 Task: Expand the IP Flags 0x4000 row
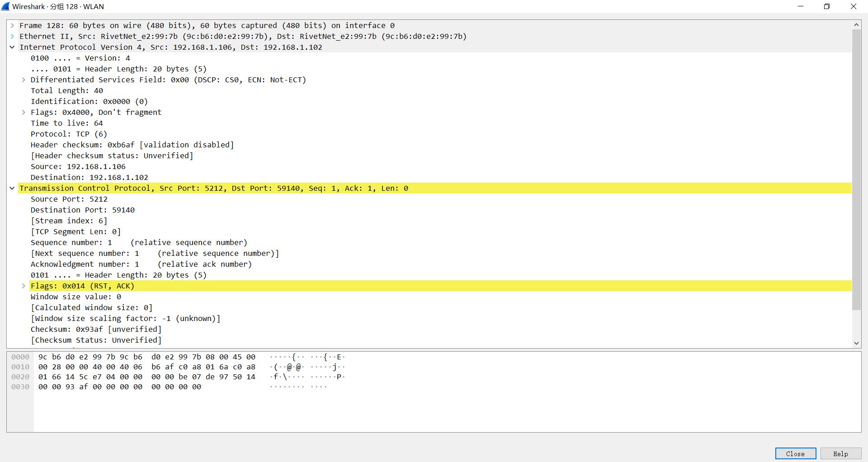click(24, 113)
